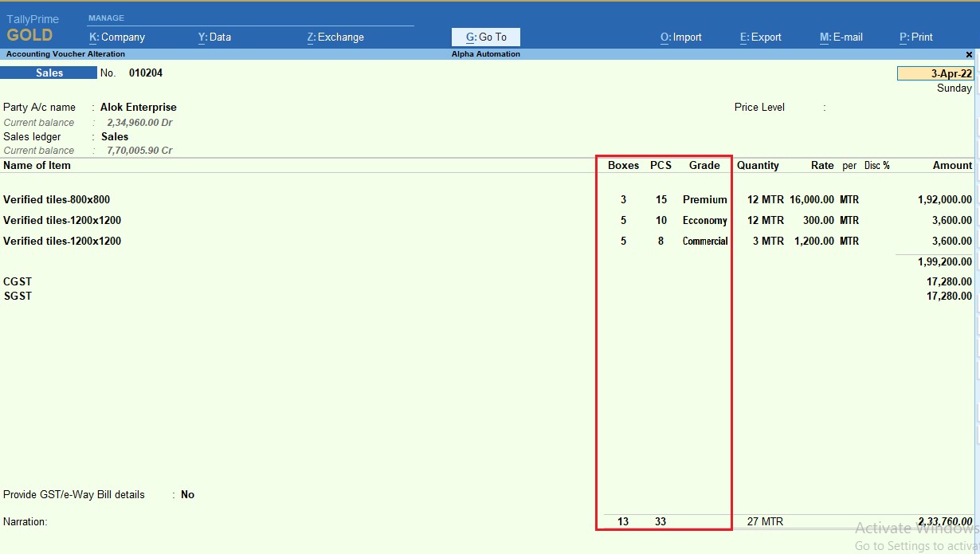
Task: Select the Party A/c name Alok Enterprise
Action: coord(140,107)
